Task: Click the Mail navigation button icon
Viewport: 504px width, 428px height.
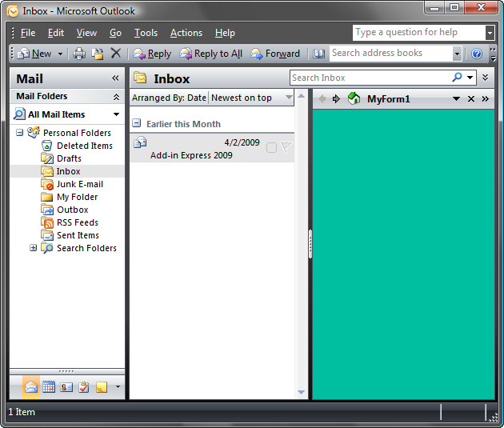Action: coord(31,387)
